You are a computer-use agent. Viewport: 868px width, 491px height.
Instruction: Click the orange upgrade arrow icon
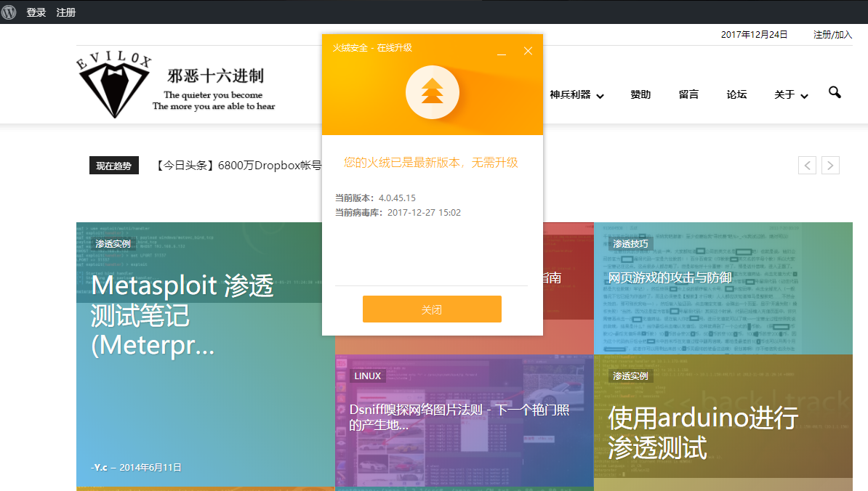[433, 92]
